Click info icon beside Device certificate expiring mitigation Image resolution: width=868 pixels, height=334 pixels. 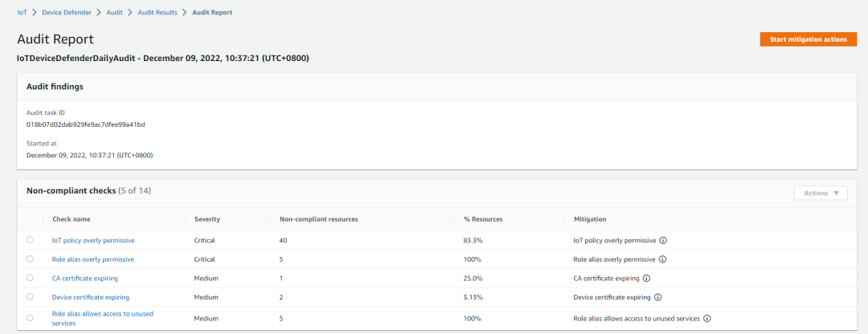[x=657, y=297]
